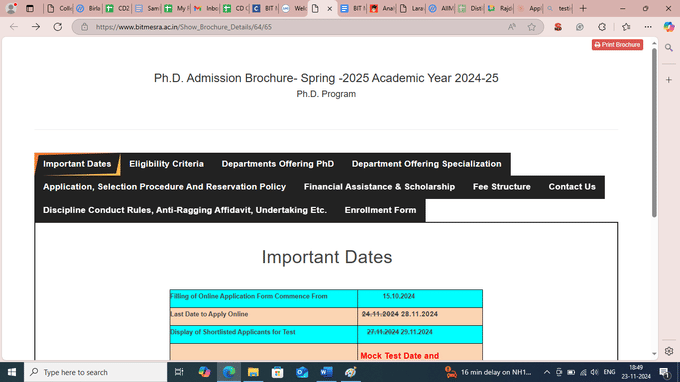The width and height of the screenshot is (680, 382).
Task: Click the browser back arrow
Action: pos(14,27)
